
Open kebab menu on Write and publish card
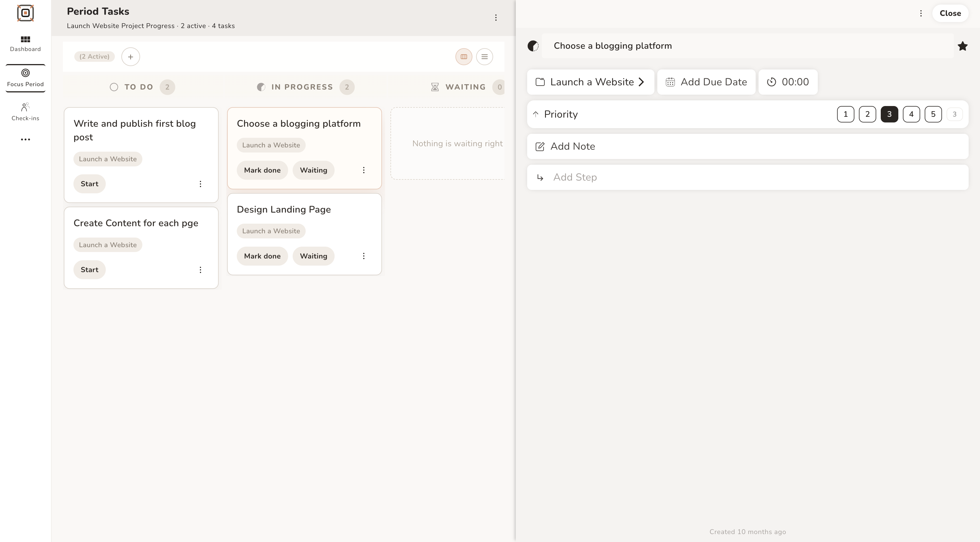(x=200, y=184)
